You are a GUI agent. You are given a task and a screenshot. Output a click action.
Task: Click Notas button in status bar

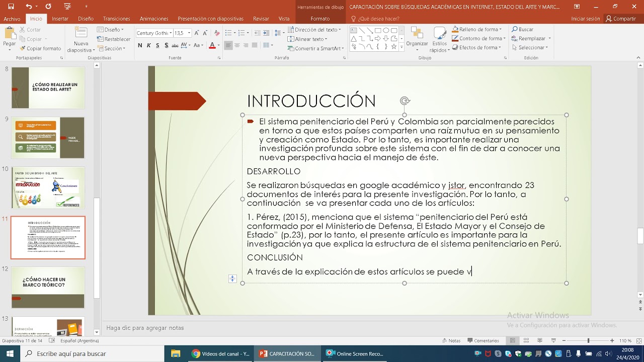pyautogui.click(x=451, y=340)
